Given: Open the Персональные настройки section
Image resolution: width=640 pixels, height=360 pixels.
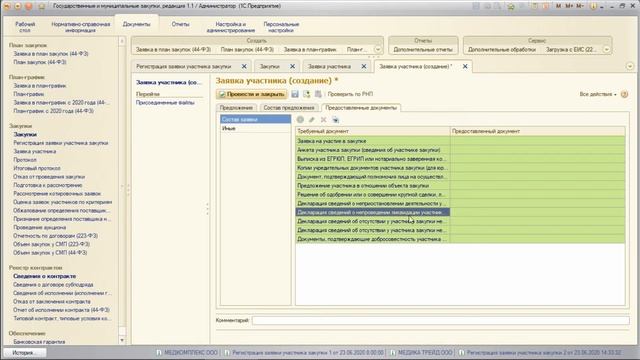Looking at the screenshot, I should point(281,27).
